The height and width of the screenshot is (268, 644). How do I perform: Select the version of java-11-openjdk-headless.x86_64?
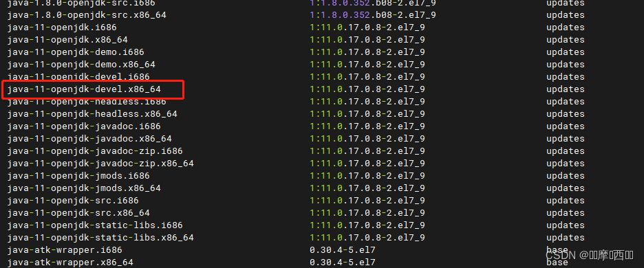point(367,113)
